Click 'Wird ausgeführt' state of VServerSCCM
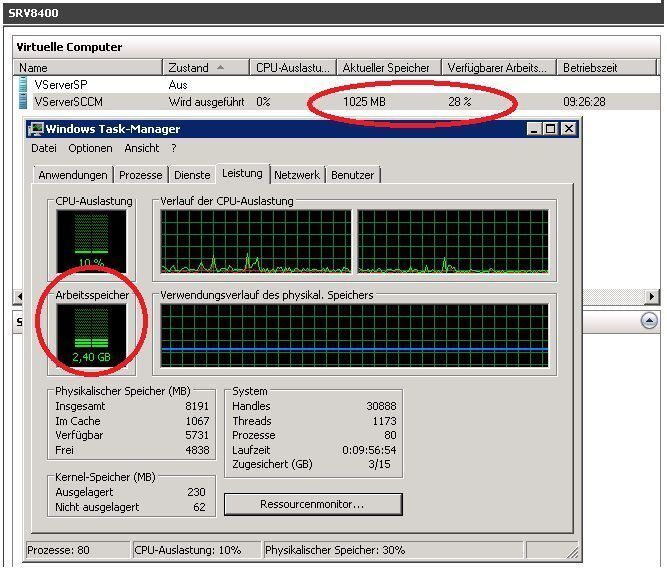The image size is (667, 584). [x=207, y=102]
